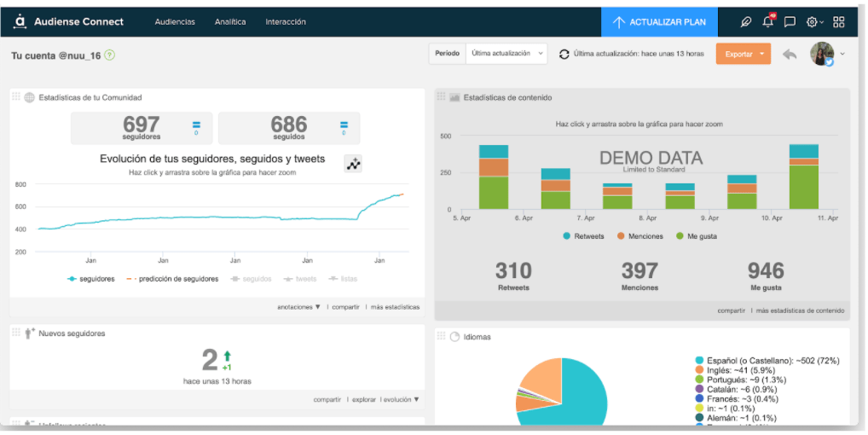The height and width of the screenshot is (435, 868).
Task: Click the Portugués green legend swatch
Action: [700, 380]
